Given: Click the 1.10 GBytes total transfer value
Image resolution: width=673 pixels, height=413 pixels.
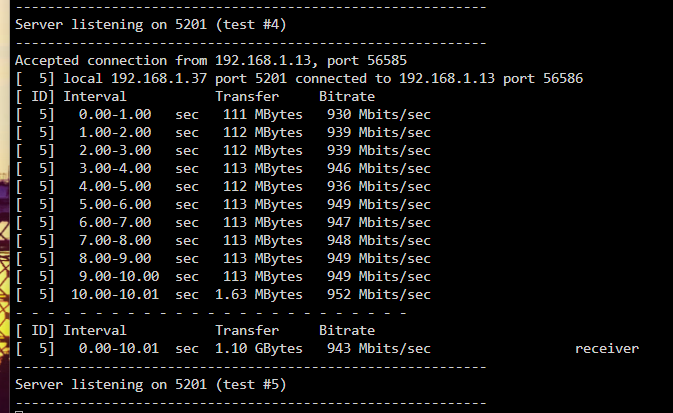Looking at the screenshot, I should click(259, 348).
